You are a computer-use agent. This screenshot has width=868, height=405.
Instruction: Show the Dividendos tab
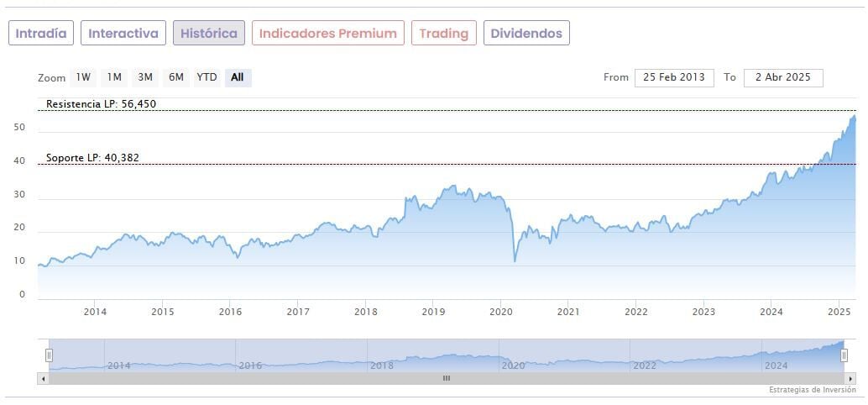coord(527,34)
